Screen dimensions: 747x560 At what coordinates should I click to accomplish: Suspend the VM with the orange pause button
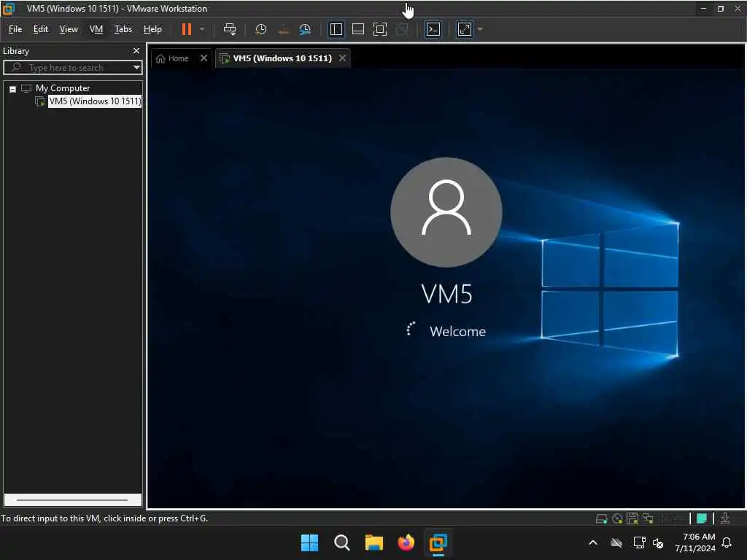click(x=186, y=29)
